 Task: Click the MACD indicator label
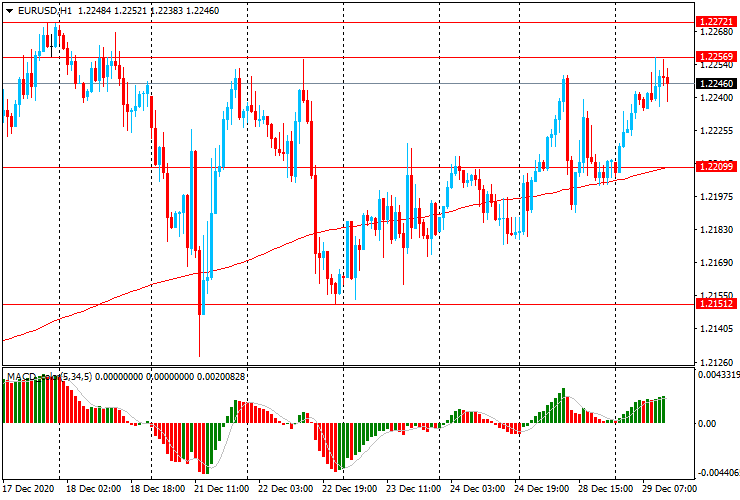(x=22, y=377)
